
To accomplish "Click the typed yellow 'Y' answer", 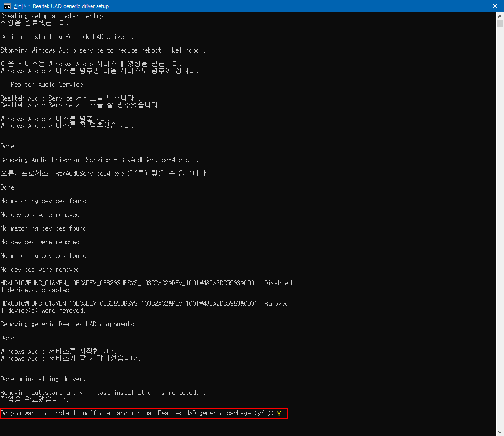I will pos(279,413).
